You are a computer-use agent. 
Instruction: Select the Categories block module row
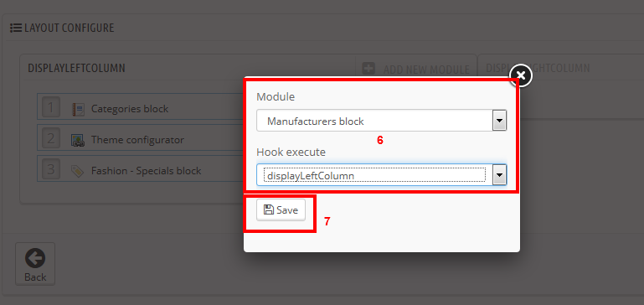point(140,109)
